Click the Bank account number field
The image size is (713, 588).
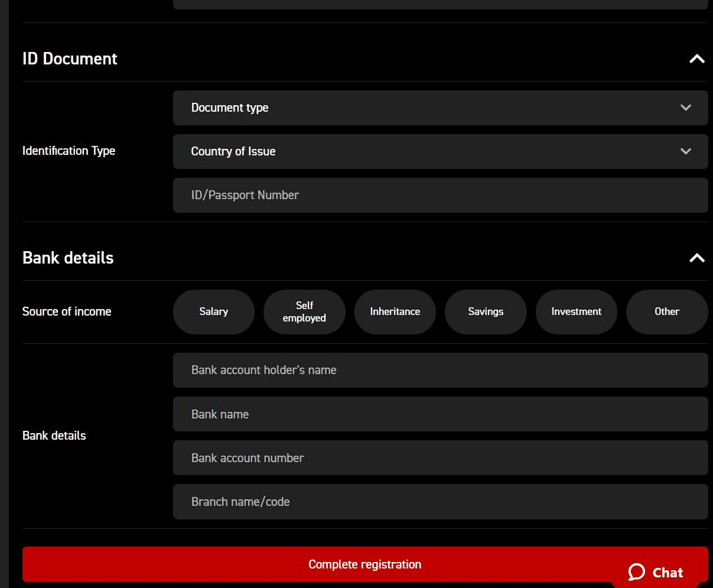pos(440,458)
